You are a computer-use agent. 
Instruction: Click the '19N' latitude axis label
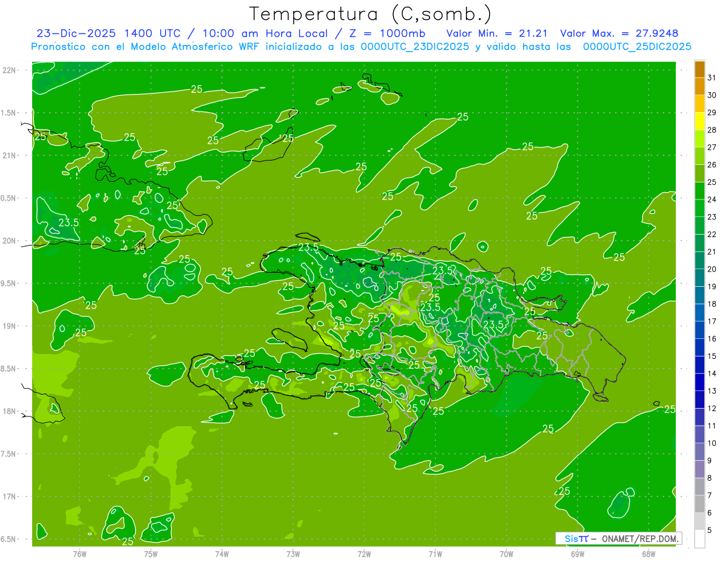click(x=10, y=326)
